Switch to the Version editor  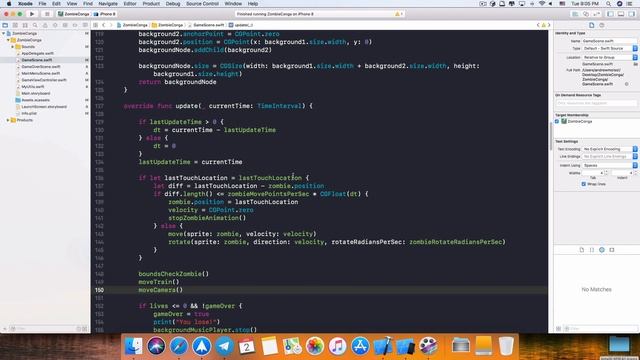tap(596, 14)
